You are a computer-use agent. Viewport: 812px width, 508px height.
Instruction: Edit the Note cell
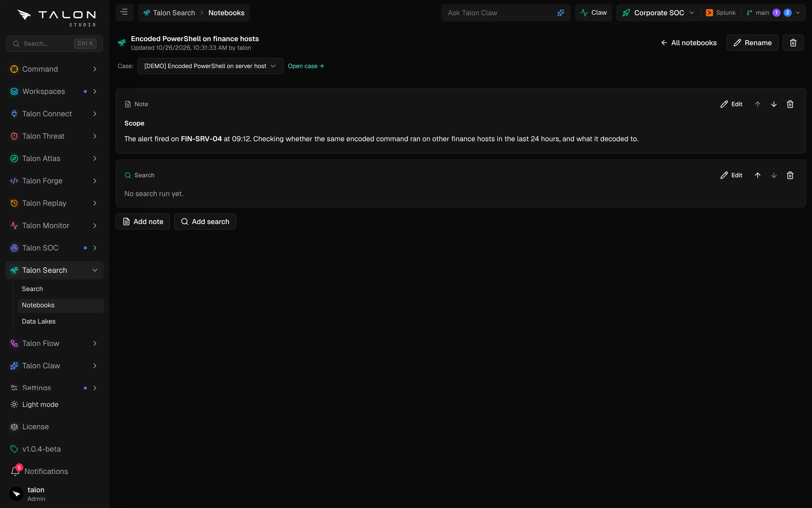click(732, 104)
